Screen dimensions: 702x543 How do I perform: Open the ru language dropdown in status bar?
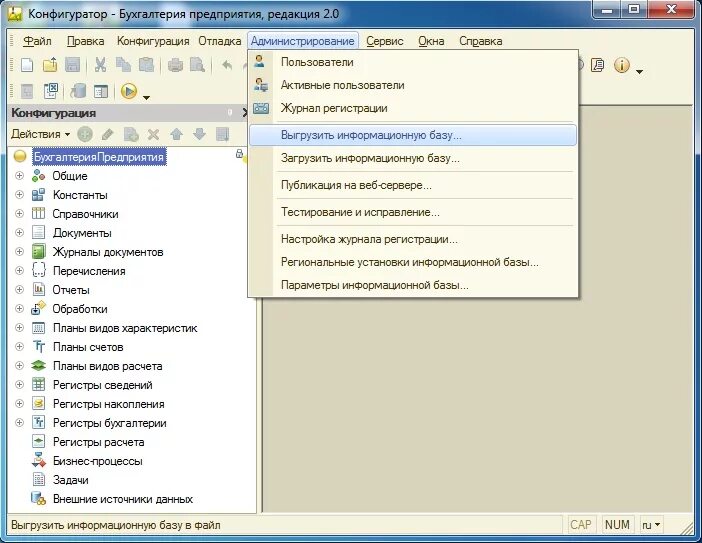(x=651, y=525)
